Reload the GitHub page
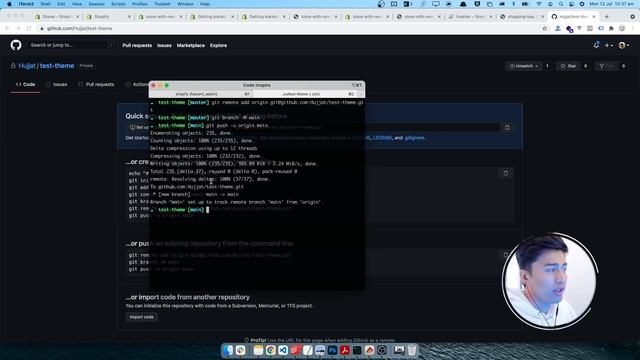Image resolution: width=640 pixels, height=360 pixels. pos(29,29)
